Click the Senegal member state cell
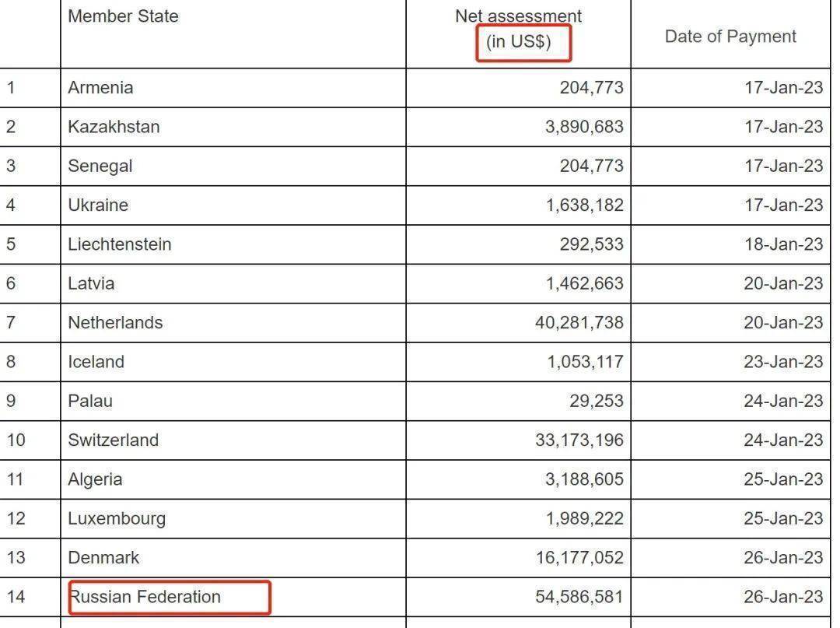 (100, 166)
